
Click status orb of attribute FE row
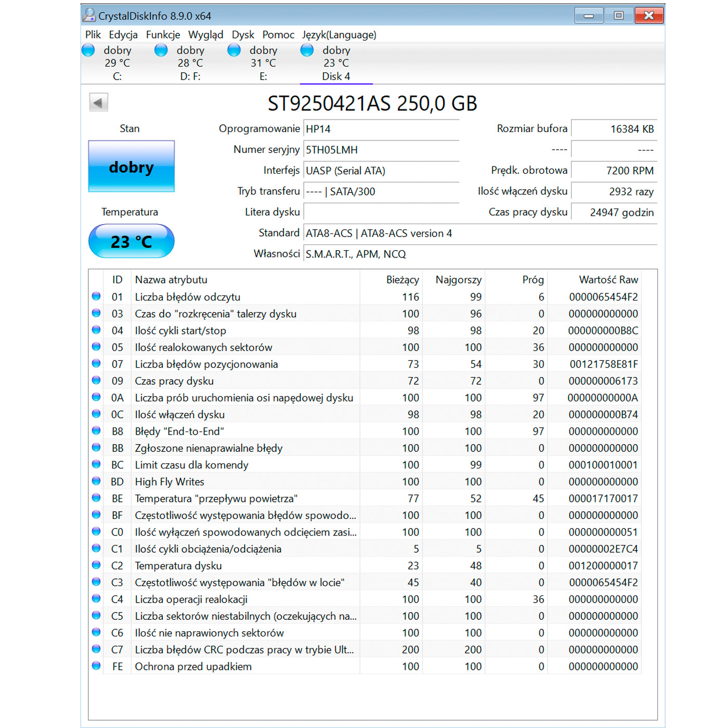[x=96, y=666]
